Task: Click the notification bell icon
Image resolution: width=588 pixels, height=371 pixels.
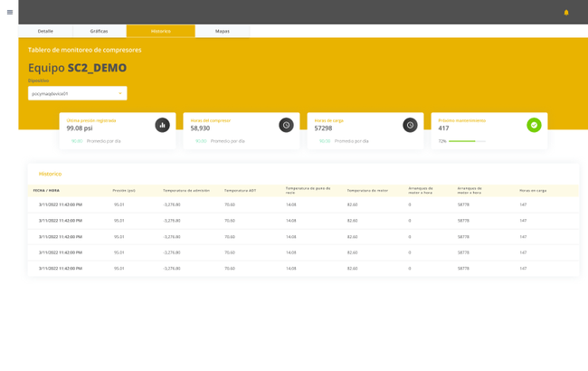Action: coord(566,13)
